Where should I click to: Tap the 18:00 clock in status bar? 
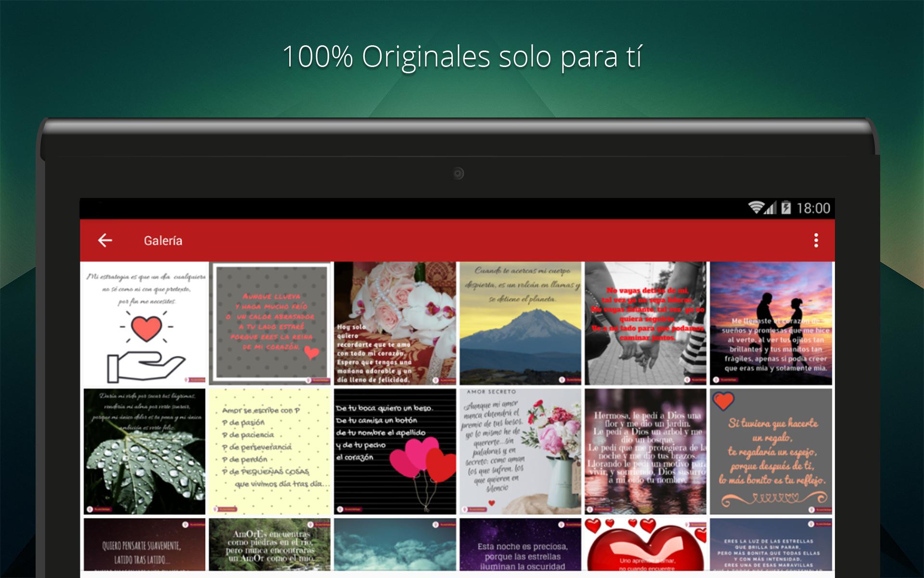click(x=813, y=208)
